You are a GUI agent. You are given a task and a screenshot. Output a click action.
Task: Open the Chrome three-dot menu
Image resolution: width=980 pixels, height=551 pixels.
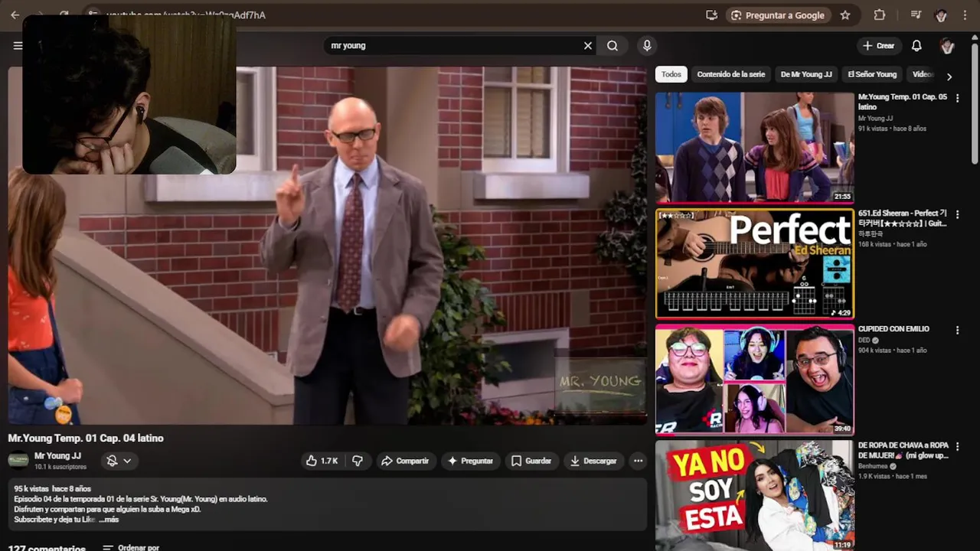[965, 15]
